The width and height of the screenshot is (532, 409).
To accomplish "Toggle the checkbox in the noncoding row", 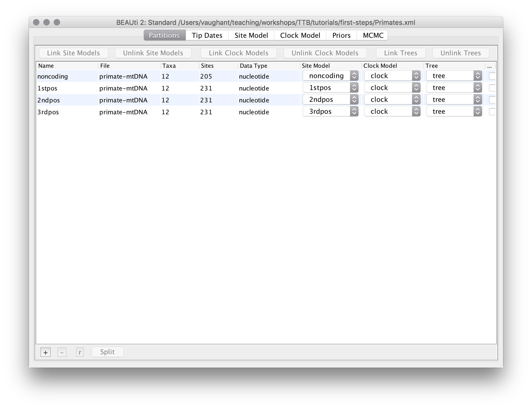I will point(492,76).
